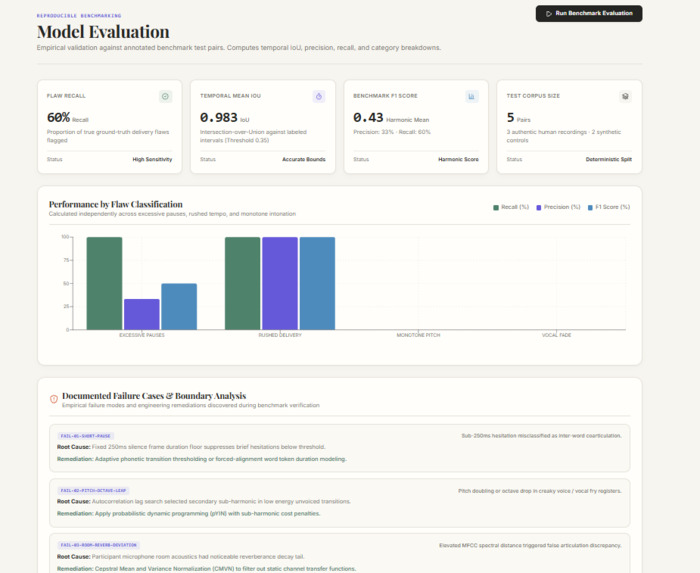Click the 250ms silence frame Root Cause line
Screen dimensions: 700x573
(x=192, y=447)
